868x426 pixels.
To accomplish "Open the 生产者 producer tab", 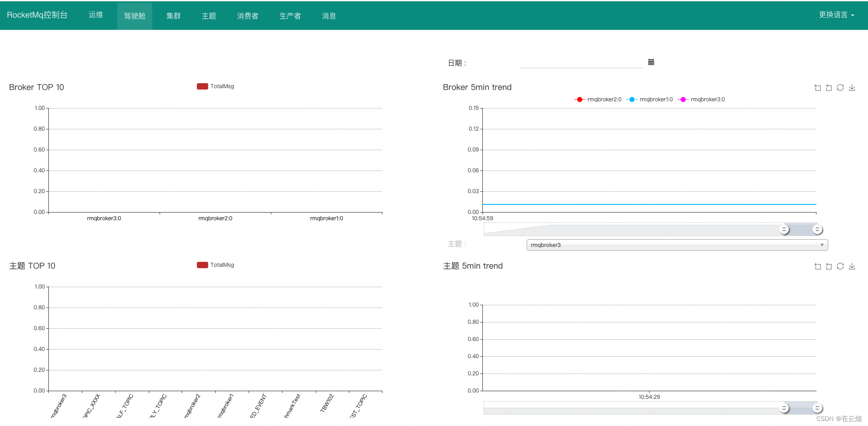I will (290, 16).
